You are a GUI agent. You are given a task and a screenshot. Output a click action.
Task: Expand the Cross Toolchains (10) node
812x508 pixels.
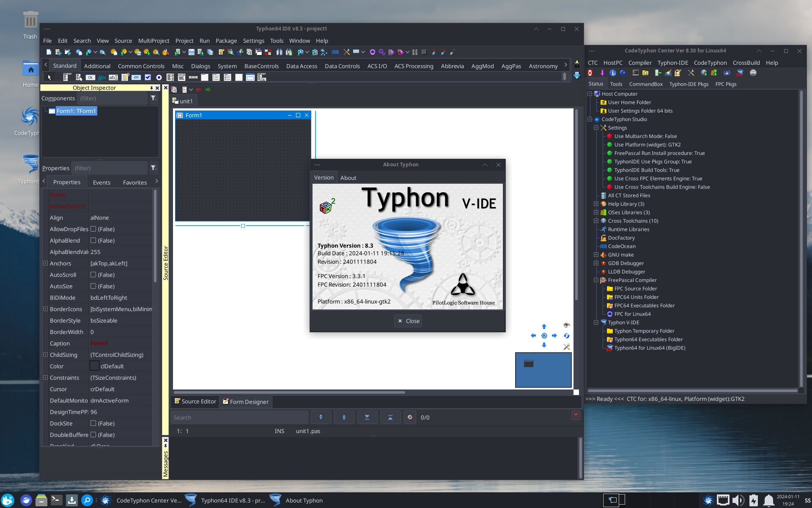click(x=596, y=221)
